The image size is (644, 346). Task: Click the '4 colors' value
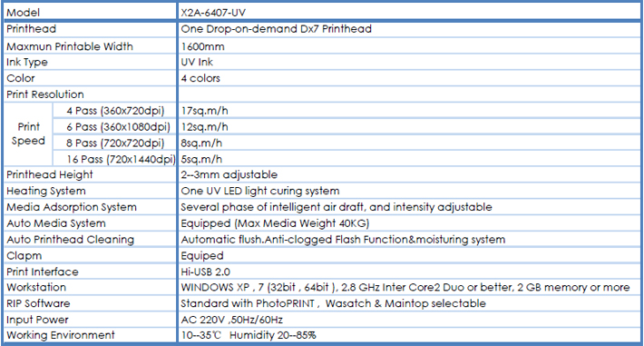click(200, 78)
